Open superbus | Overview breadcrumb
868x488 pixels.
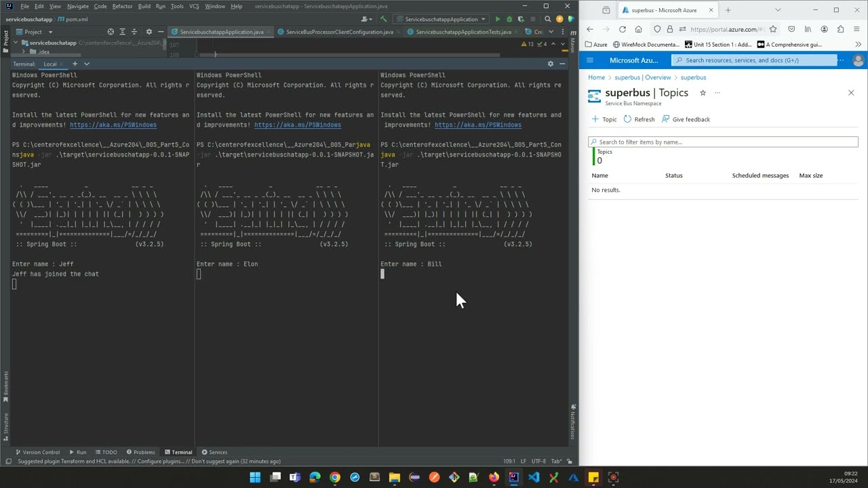(643, 77)
